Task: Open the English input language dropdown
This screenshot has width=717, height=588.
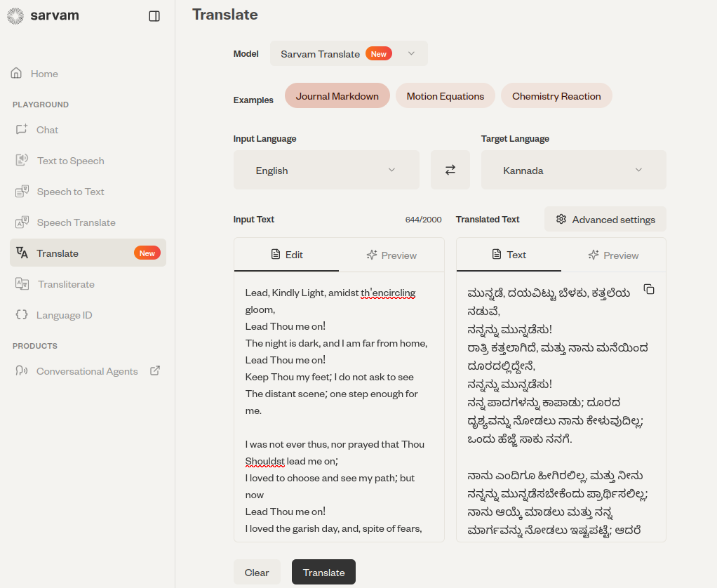Action: coord(326,170)
